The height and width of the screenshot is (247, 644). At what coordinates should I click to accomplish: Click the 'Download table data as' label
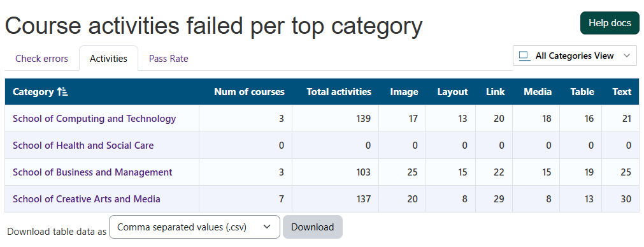pyautogui.click(x=57, y=231)
